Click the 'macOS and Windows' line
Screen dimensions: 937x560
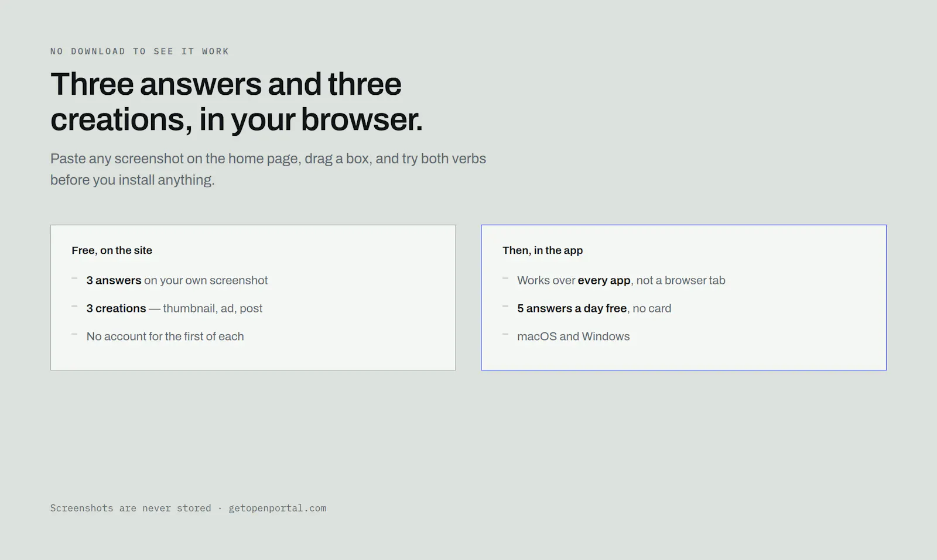(x=573, y=336)
